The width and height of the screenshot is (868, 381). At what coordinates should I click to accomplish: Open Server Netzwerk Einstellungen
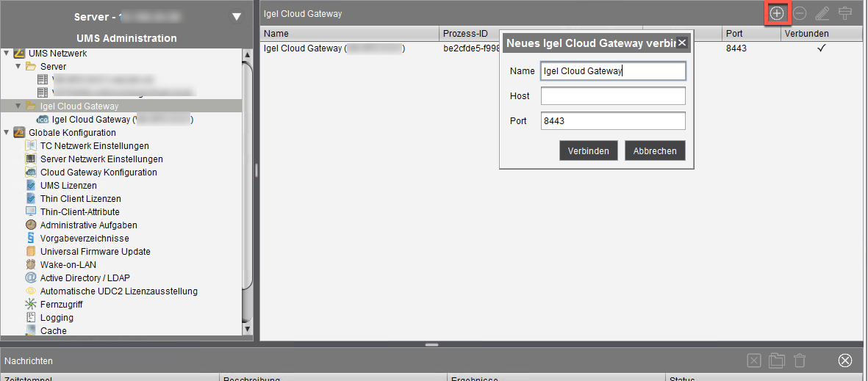(102, 159)
